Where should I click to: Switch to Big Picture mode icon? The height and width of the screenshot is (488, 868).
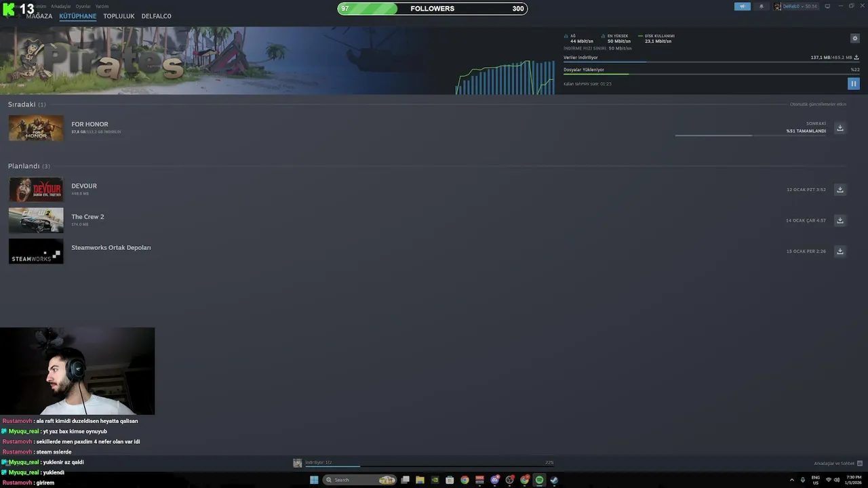827,6
